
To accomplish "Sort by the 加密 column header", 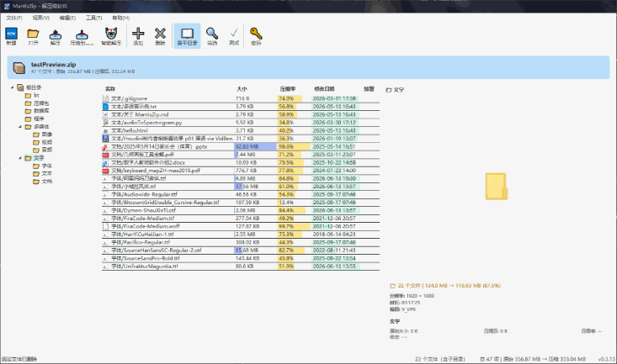I will click(369, 89).
